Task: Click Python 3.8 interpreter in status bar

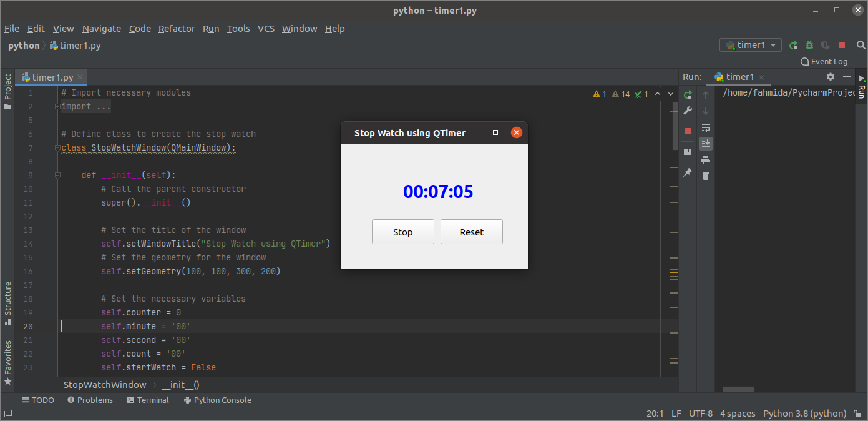Action: (x=804, y=414)
